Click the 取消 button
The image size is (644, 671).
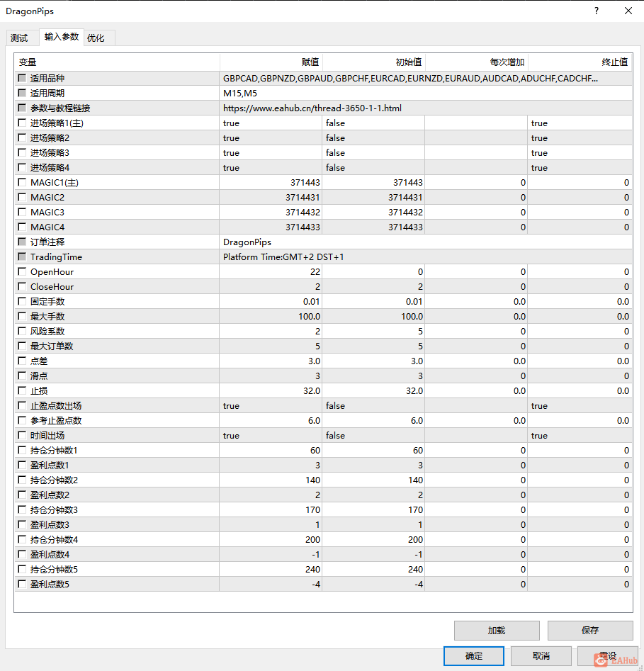point(541,655)
